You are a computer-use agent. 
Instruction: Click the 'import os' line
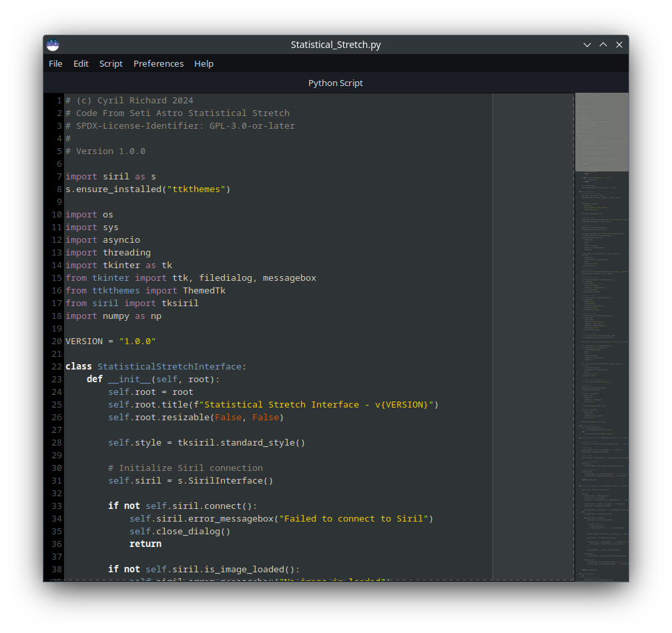click(x=89, y=215)
